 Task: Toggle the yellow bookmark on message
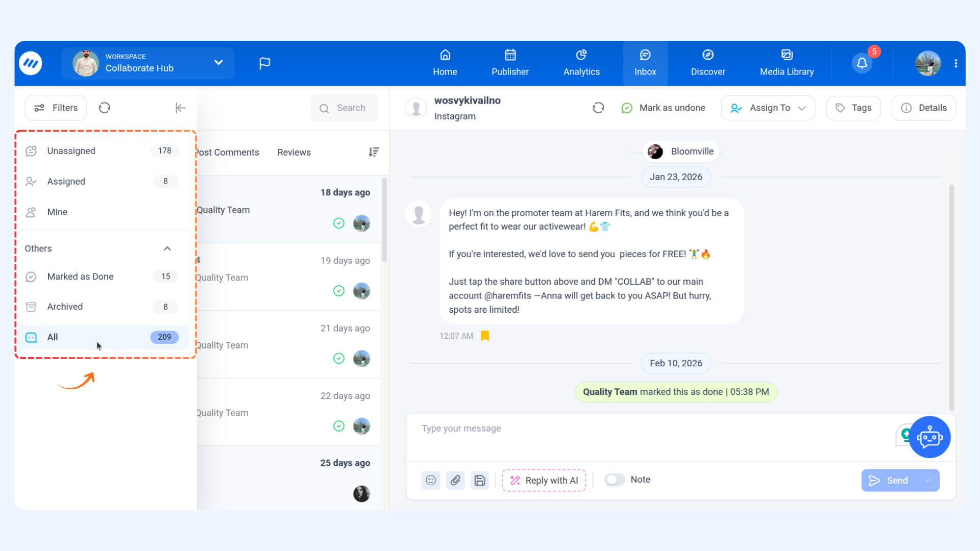tap(485, 336)
